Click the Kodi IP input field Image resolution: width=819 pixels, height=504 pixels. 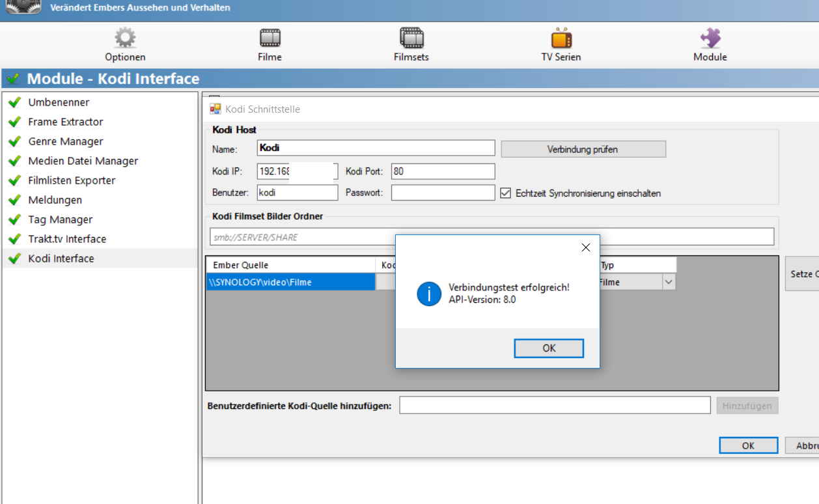[298, 171]
